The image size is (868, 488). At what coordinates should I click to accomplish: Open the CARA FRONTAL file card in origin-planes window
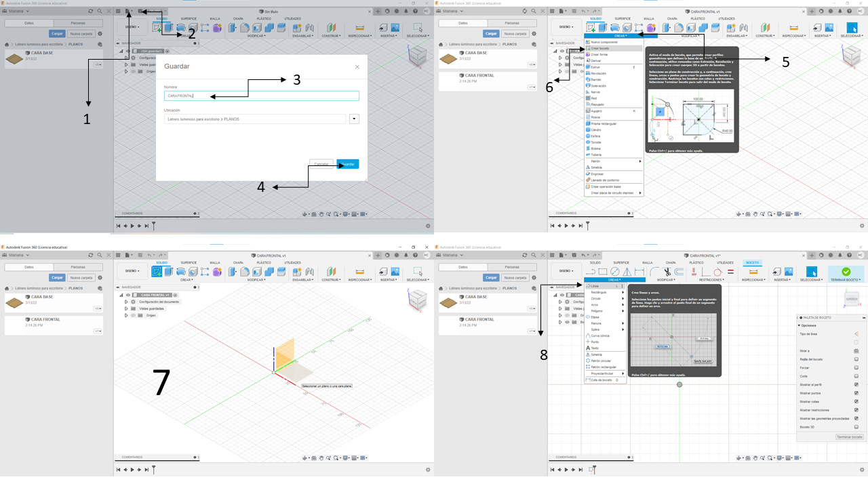[54, 325]
